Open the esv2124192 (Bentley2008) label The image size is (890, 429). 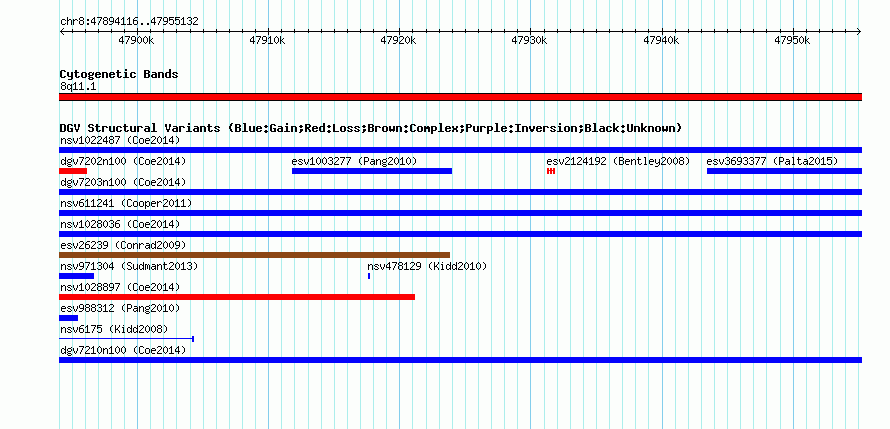click(618, 161)
